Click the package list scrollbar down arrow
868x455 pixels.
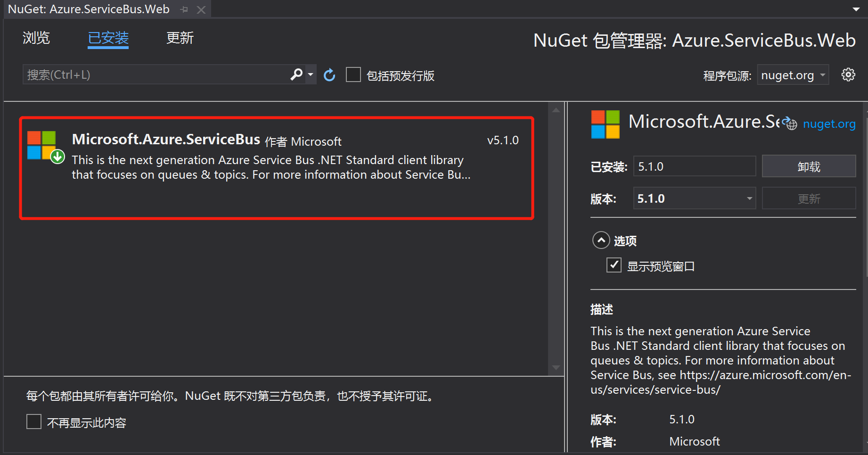click(556, 368)
